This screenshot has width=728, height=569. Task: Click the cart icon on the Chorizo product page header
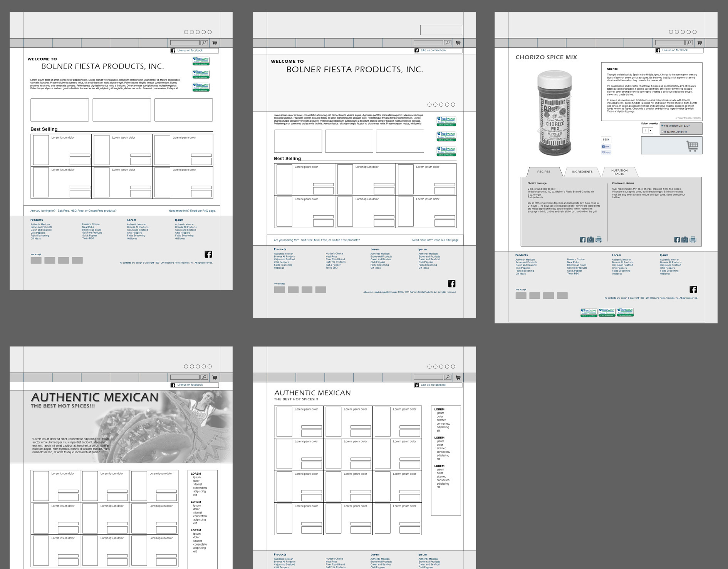click(699, 43)
